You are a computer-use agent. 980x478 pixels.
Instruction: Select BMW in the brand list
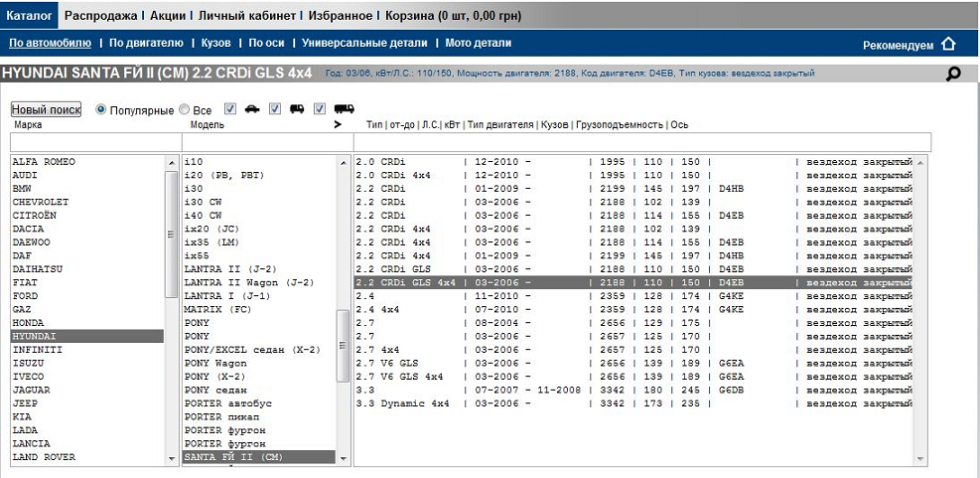tap(87, 189)
